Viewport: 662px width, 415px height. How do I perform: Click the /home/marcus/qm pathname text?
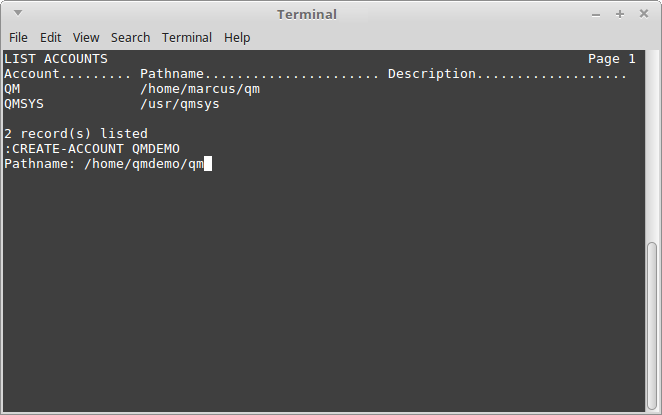tap(200, 89)
